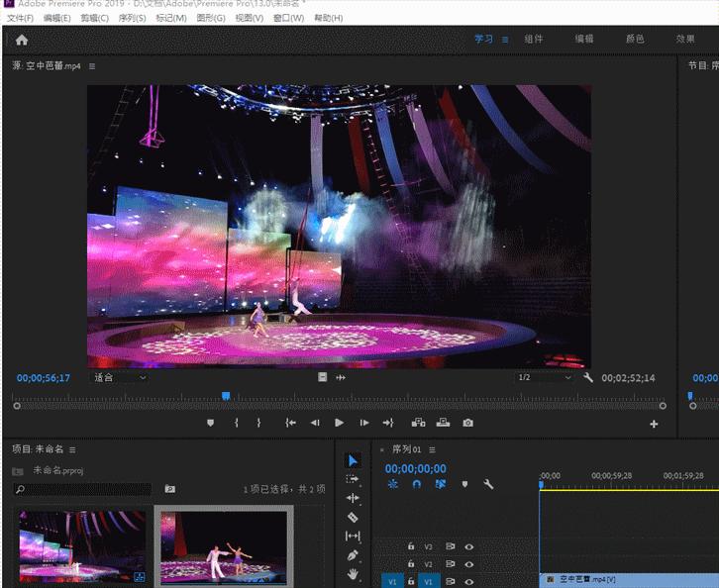
Task: Open the 标记(M) menu
Action: point(171,18)
